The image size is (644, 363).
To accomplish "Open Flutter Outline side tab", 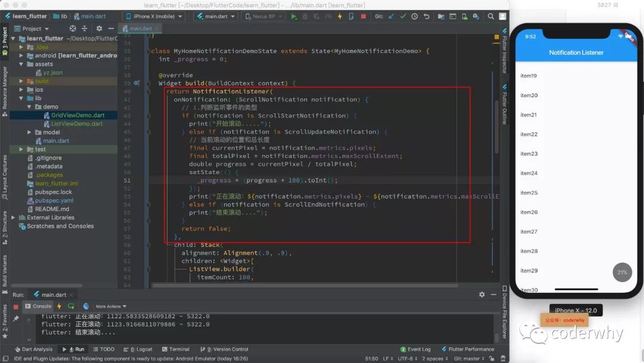I will pos(504,104).
